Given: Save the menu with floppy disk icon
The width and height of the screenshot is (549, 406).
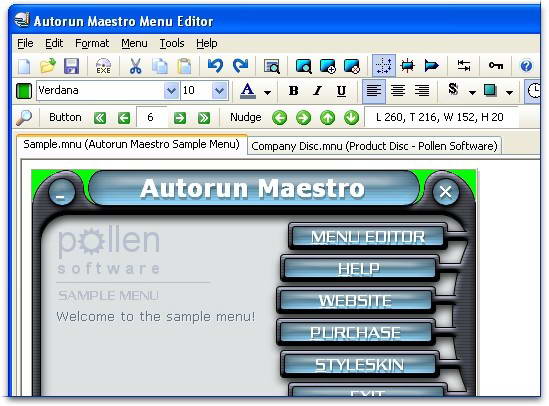Looking at the screenshot, I should pos(71,66).
